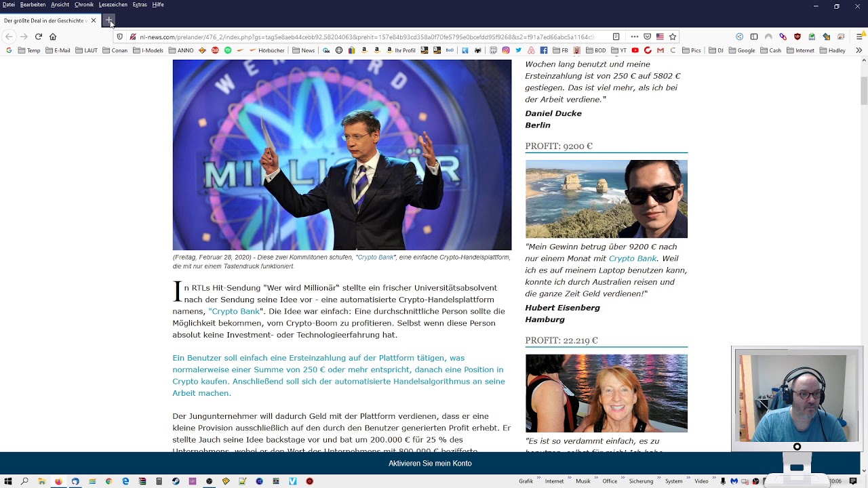Open the Temp bookmarks folder
868x488 pixels.
29,50
